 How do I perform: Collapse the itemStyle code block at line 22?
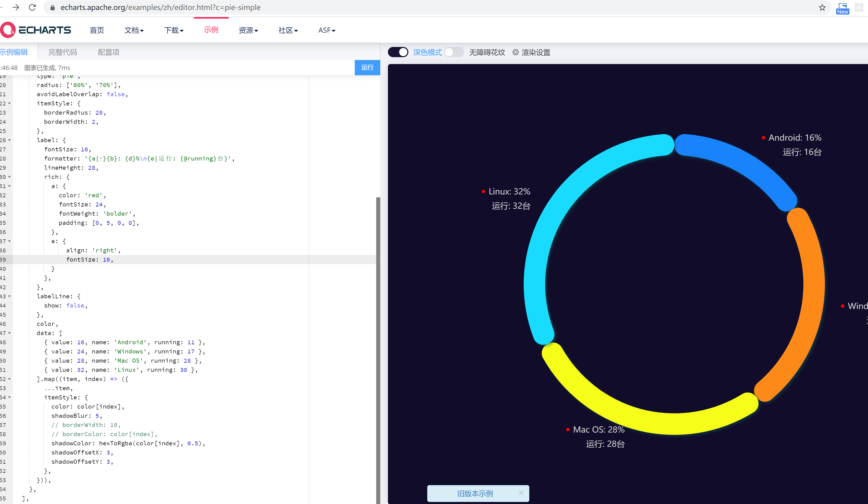(9, 103)
